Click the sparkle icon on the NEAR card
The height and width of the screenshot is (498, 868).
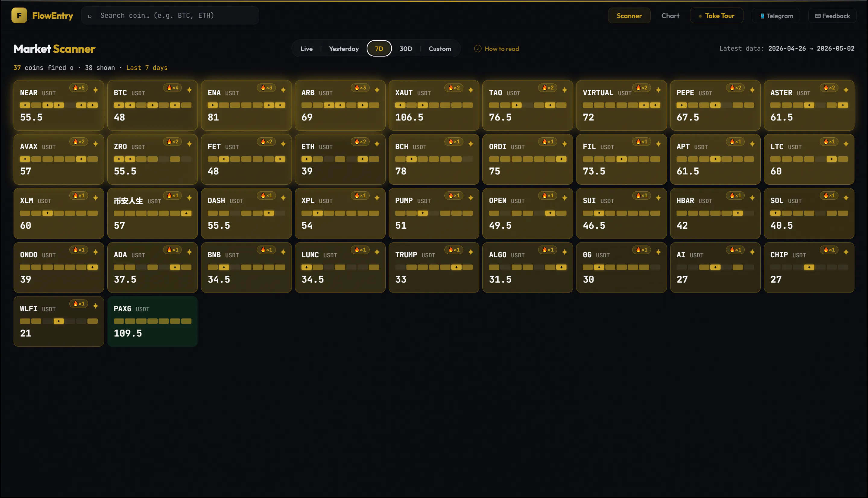click(x=96, y=90)
